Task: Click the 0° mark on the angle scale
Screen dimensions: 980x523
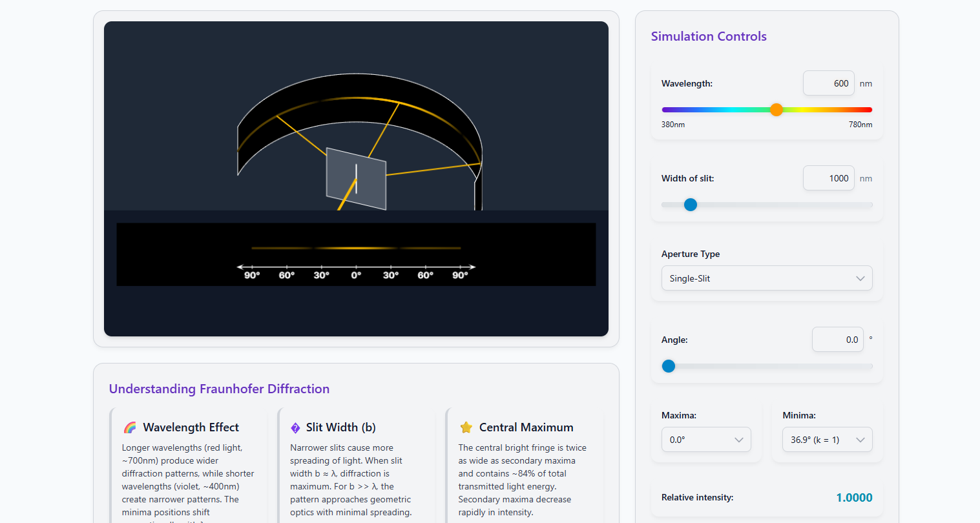Action: [x=356, y=275]
